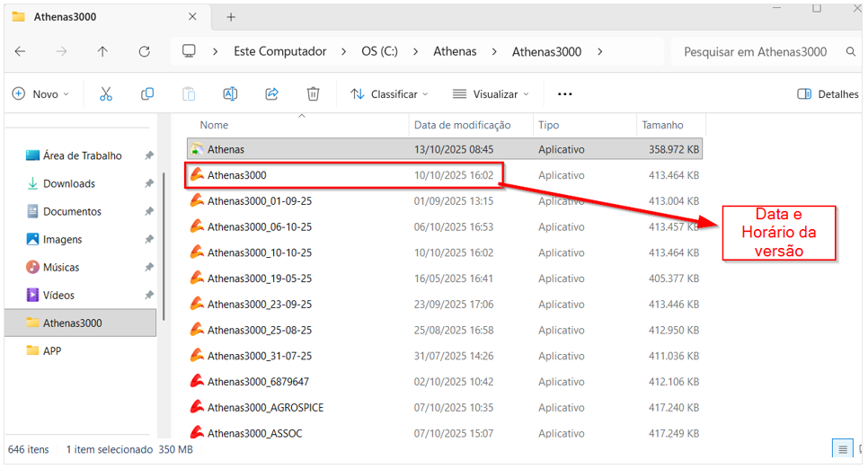Click the Athenas breadcrumb in address bar
868x469 pixels.
[455, 51]
